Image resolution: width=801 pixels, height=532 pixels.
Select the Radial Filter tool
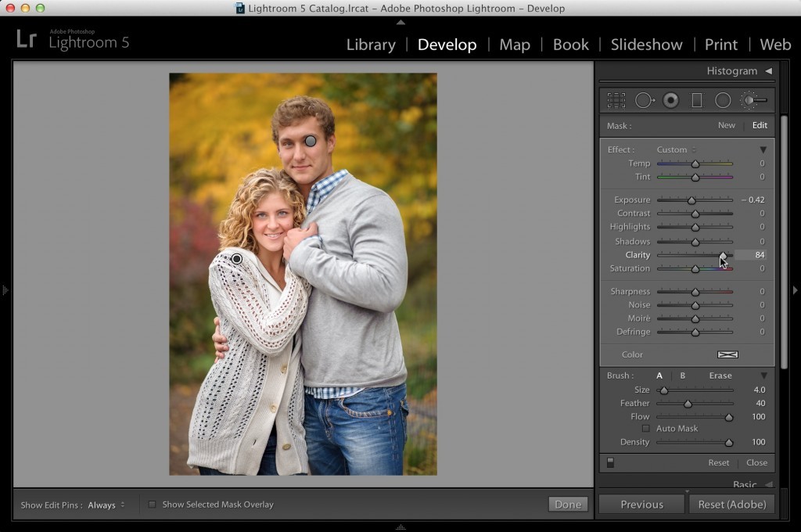click(x=724, y=99)
